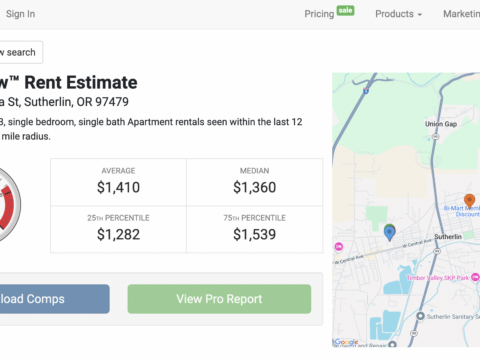Screen dimensions: 480x360
Task: Click the View Pro Report button
Action: (219, 299)
